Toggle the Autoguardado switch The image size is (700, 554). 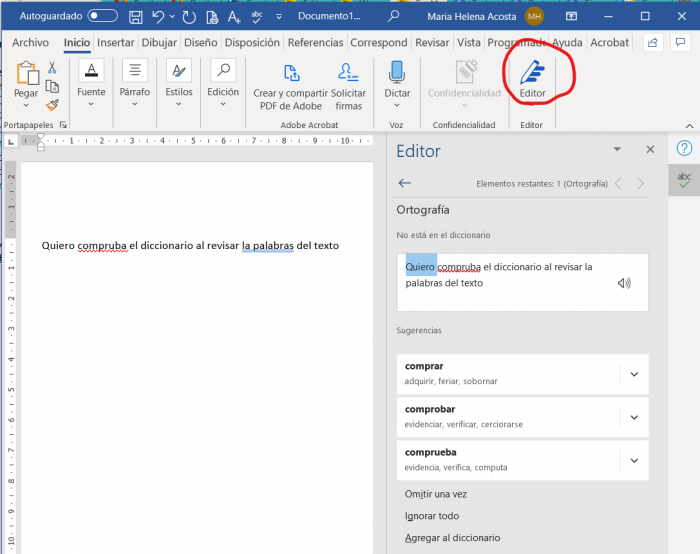click(102, 16)
